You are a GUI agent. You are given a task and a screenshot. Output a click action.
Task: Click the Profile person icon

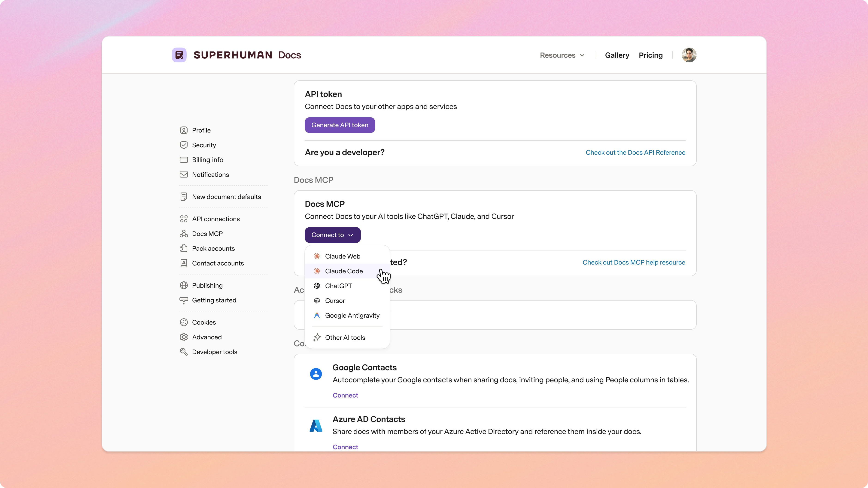(x=184, y=130)
